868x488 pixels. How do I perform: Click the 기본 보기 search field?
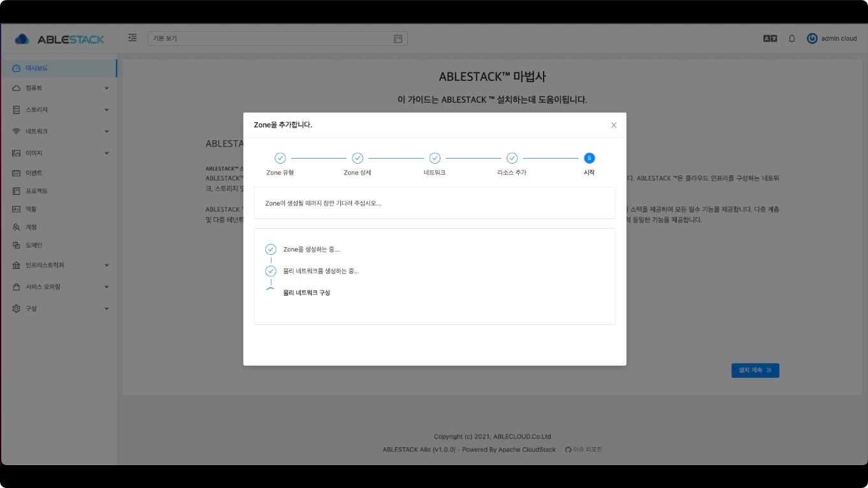[277, 39]
